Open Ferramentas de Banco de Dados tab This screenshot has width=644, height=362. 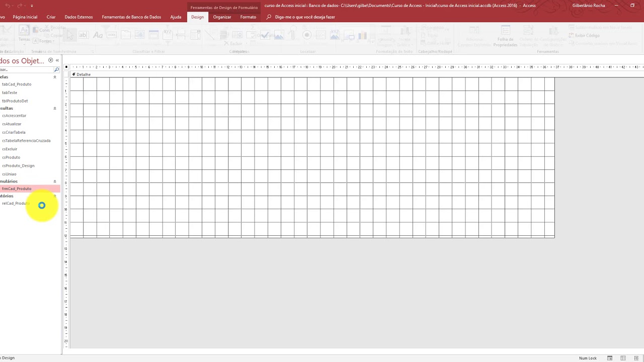coord(131,17)
